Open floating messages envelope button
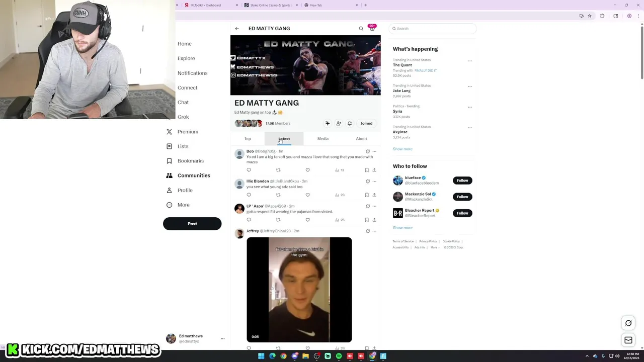644x362 pixels. point(628,340)
